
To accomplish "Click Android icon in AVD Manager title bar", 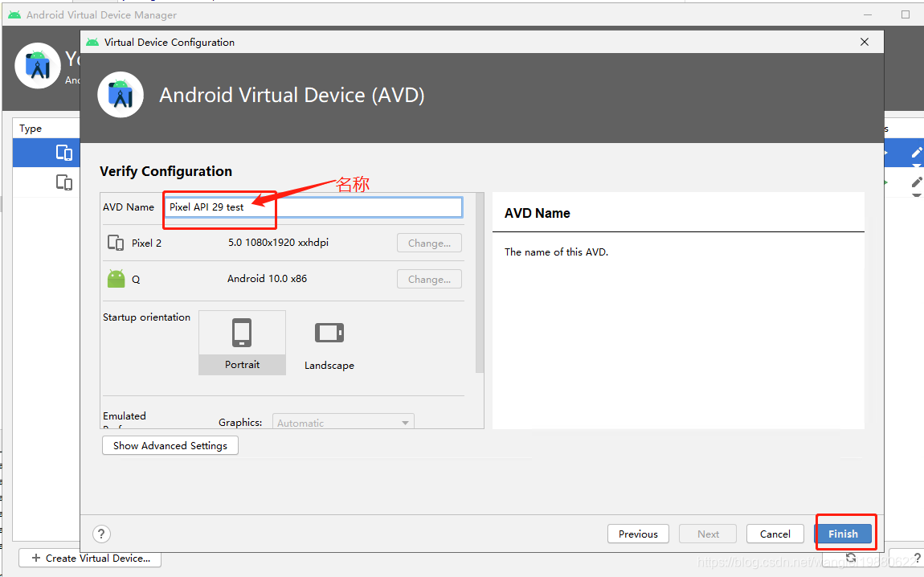I will (14, 14).
